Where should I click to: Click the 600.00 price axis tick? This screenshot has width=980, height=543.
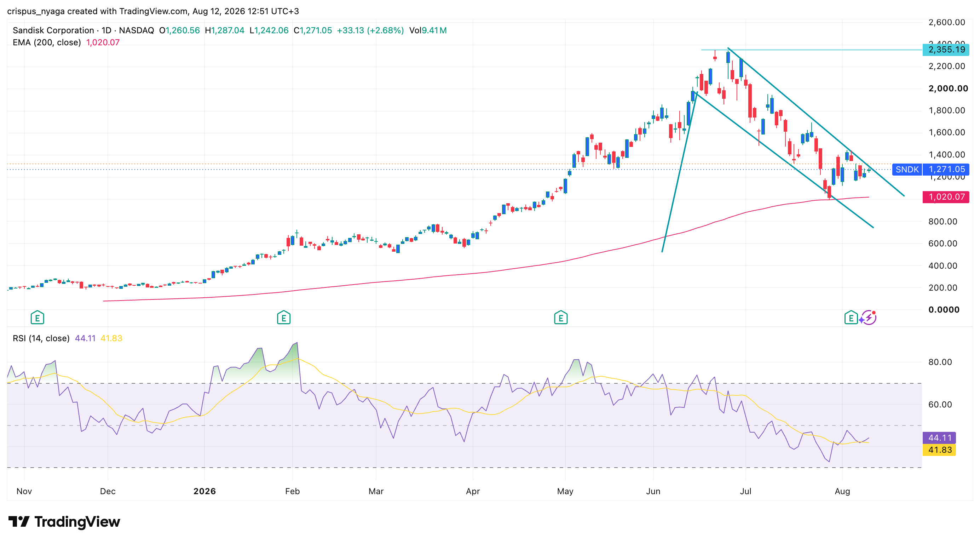coord(943,244)
